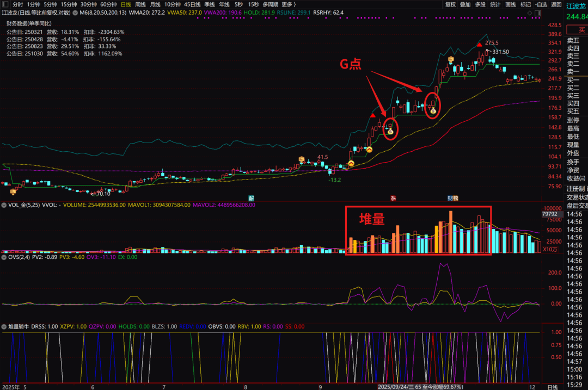Click the 70.10 low price label
588x390 pixels.
103,194
